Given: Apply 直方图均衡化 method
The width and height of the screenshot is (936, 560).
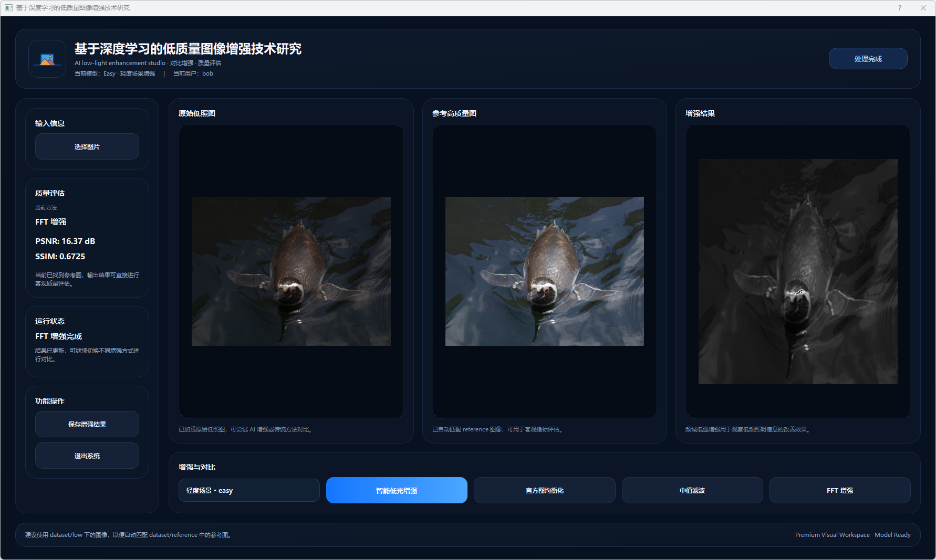Looking at the screenshot, I should [544, 490].
